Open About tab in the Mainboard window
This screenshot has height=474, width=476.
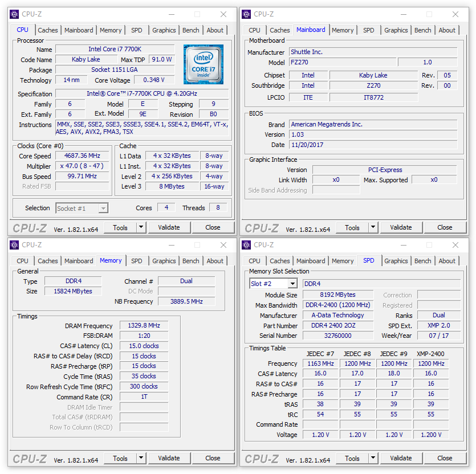coord(447,30)
